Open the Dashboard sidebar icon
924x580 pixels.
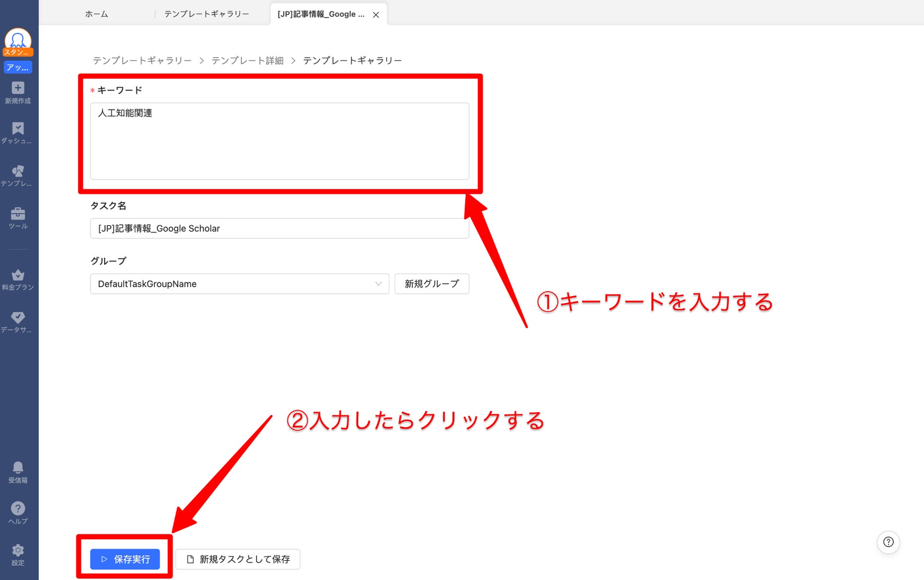point(18,129)
